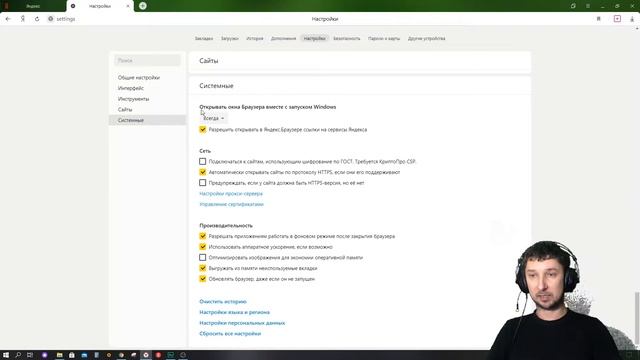Open the Пароли и карты tab

click(384, 38)
